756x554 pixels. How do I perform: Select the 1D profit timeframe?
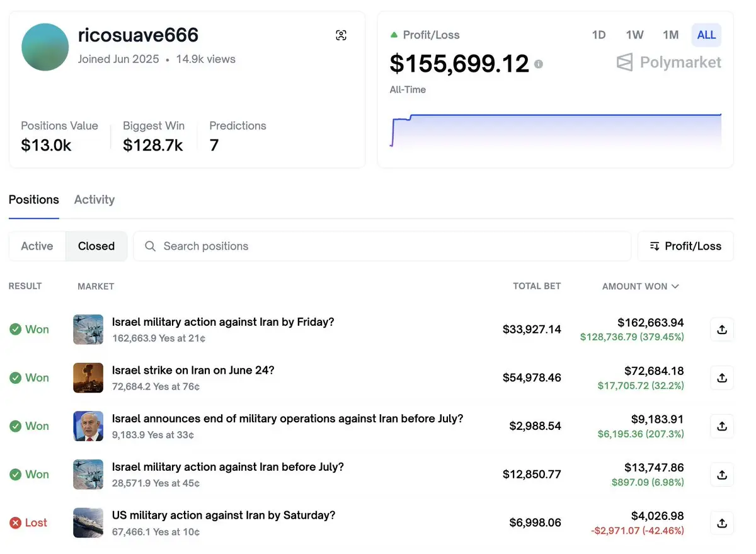point(598,35)
